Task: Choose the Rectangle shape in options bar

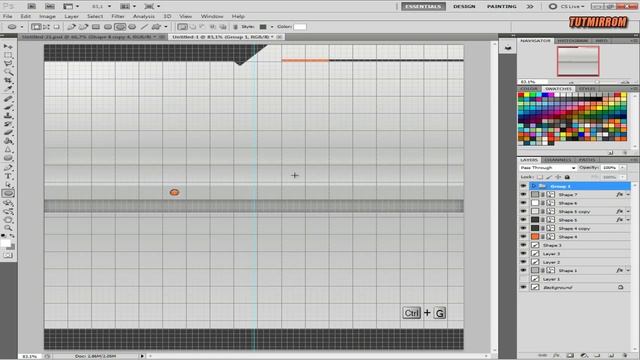Action: pos(96,27)
